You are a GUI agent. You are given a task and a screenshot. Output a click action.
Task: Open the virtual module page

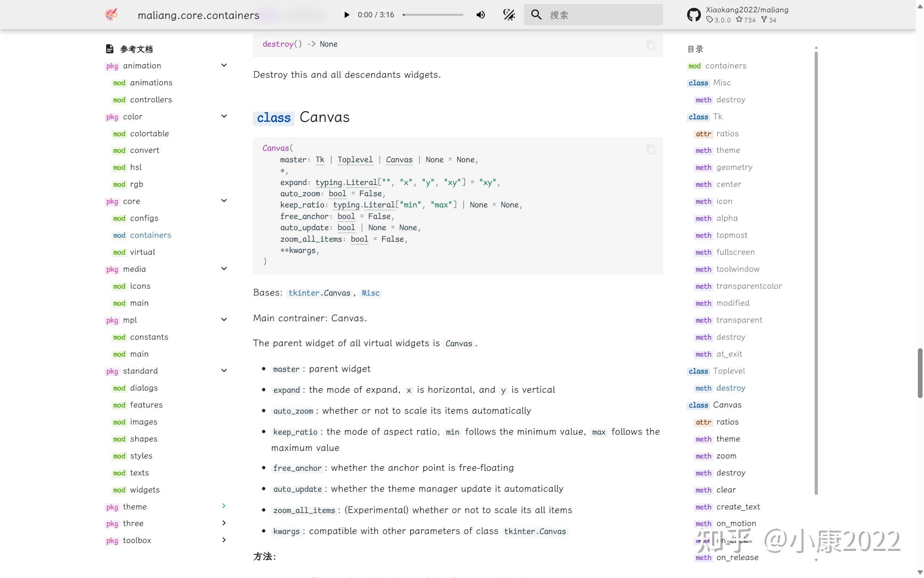(134, 252)
